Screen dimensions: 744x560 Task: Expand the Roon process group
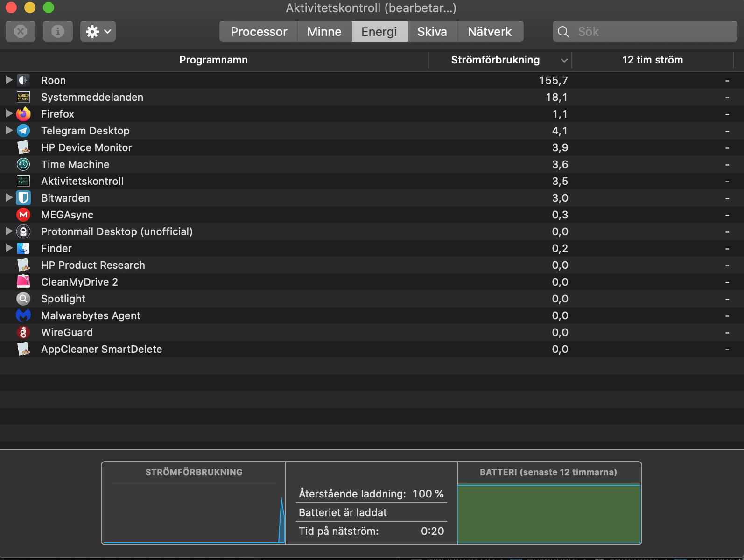(9, 80)
